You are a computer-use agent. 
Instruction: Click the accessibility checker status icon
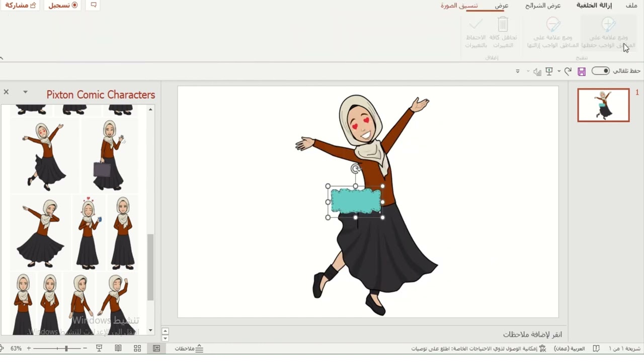click(x=542, y=348)
